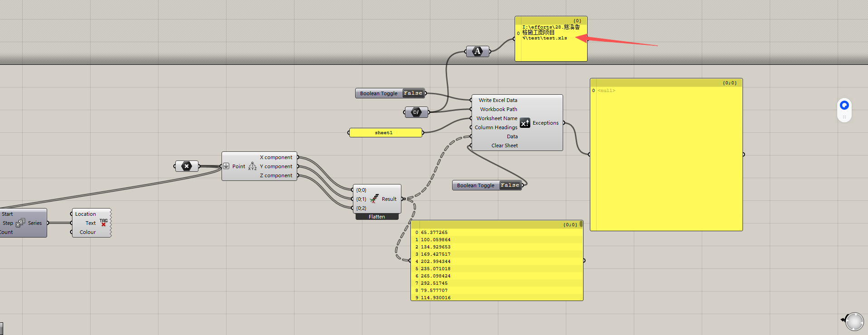Image resolution: width=868 pixels, height=335 pixels.
Task: Click the Exceptions output of Write Excel
Action: (x=545, y=123)
